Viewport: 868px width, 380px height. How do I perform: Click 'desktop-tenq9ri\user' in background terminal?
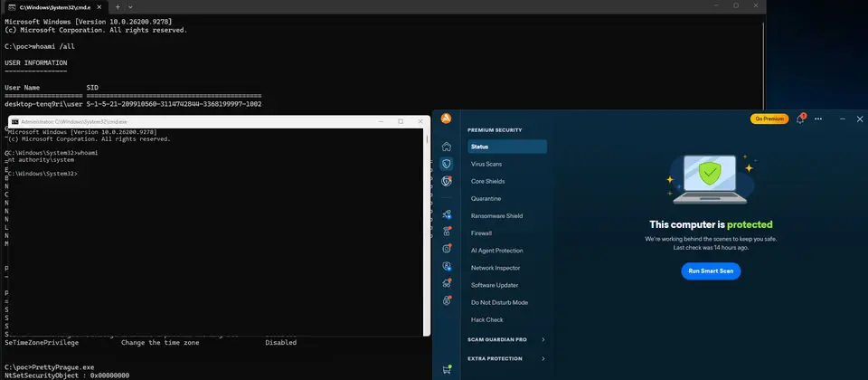click(x=43, y=104)
